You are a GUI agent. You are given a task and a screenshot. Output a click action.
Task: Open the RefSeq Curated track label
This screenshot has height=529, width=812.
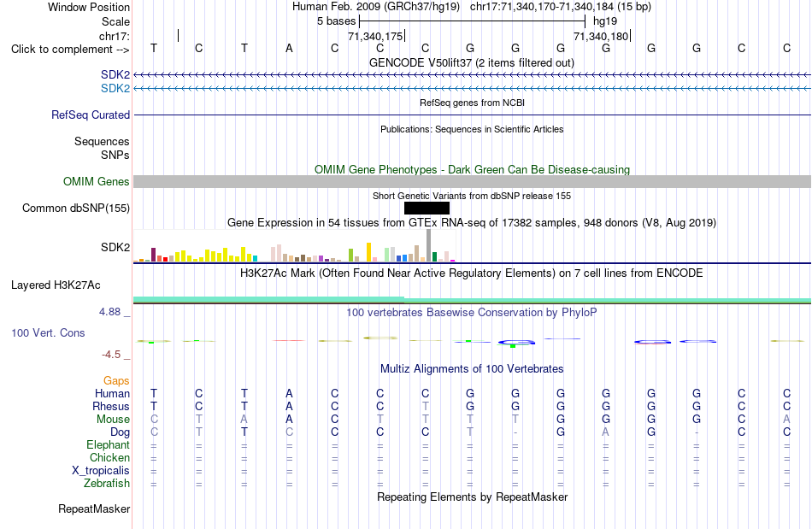[90, 115]
